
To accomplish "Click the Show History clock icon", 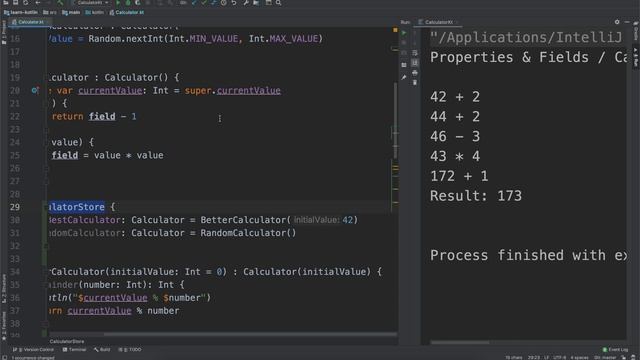I will pos(224,2).
